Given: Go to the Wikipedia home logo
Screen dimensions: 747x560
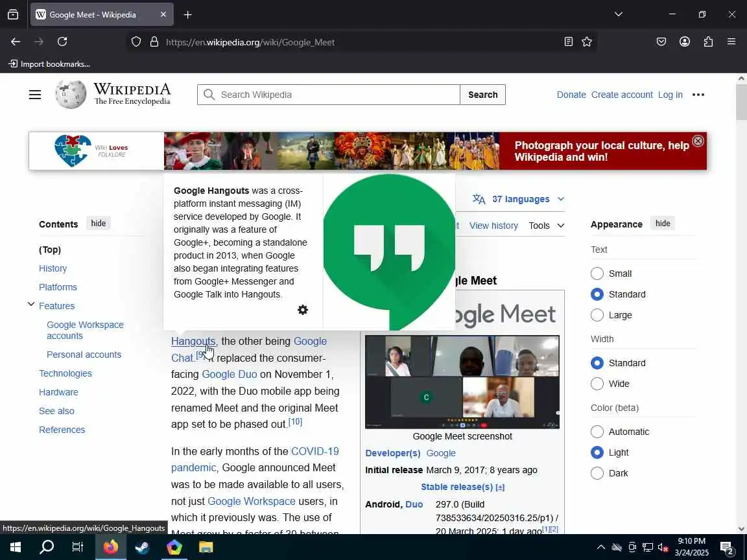Looking at the screenshot, I should [x=113, y=94].
